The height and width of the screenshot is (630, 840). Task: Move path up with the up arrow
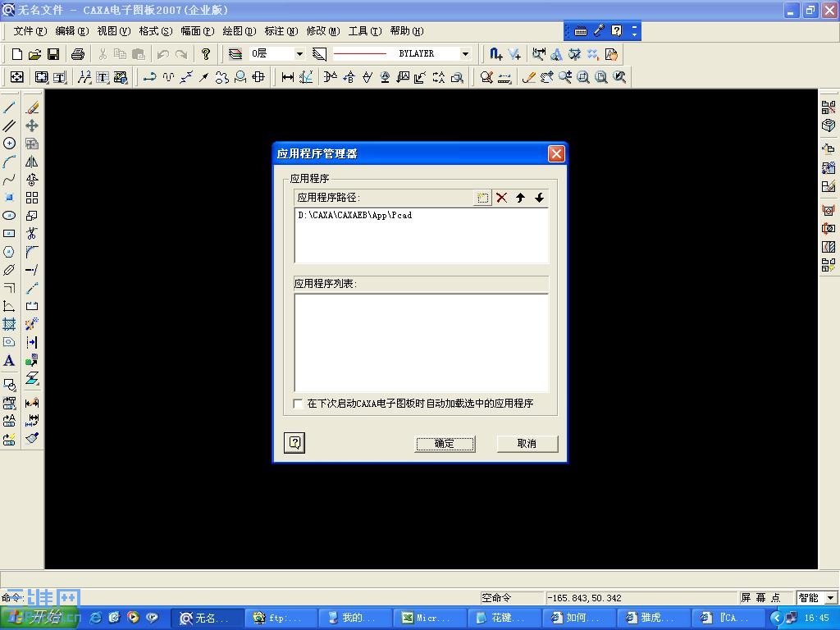coord(520,198)
